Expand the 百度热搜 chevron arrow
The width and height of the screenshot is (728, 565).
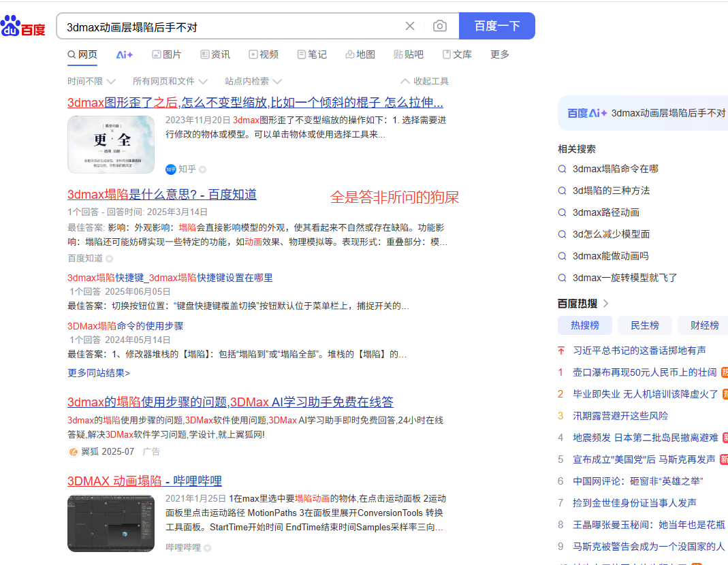tap(605, 304)
